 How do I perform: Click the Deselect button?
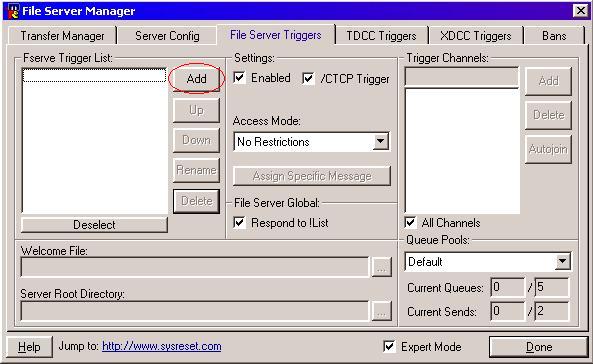94,225
